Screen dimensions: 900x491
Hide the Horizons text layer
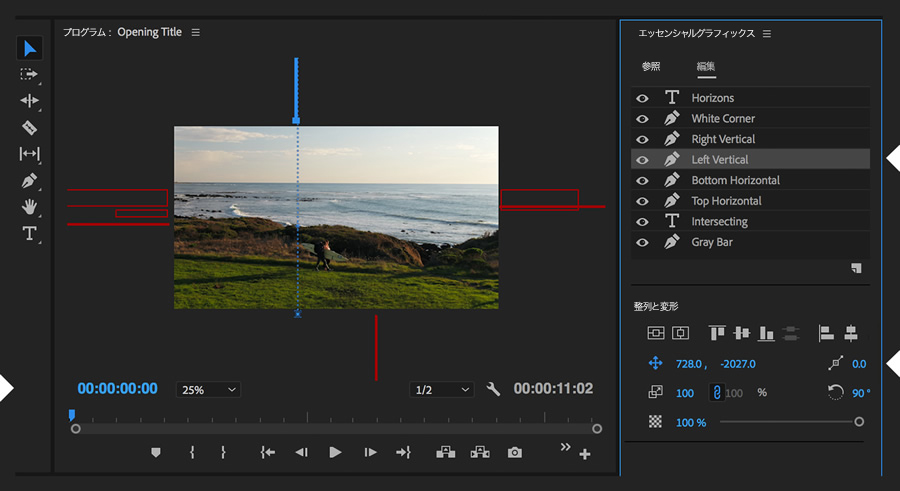coord(643,98)
